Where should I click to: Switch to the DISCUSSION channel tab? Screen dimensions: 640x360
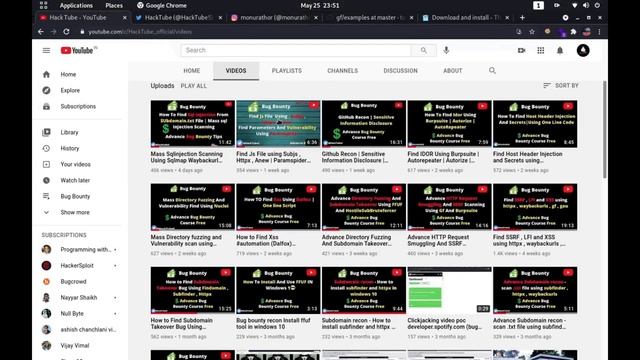click(x=400, y=71)
